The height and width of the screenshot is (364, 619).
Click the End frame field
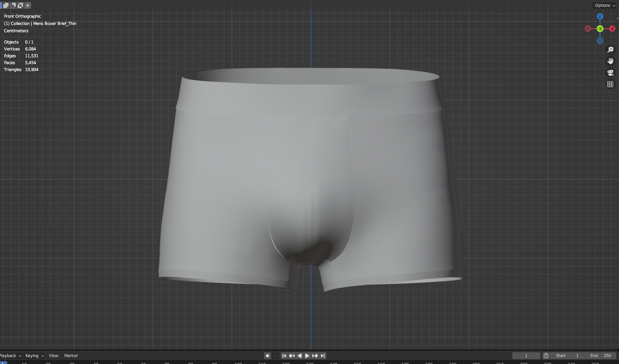tap(601, 356)
